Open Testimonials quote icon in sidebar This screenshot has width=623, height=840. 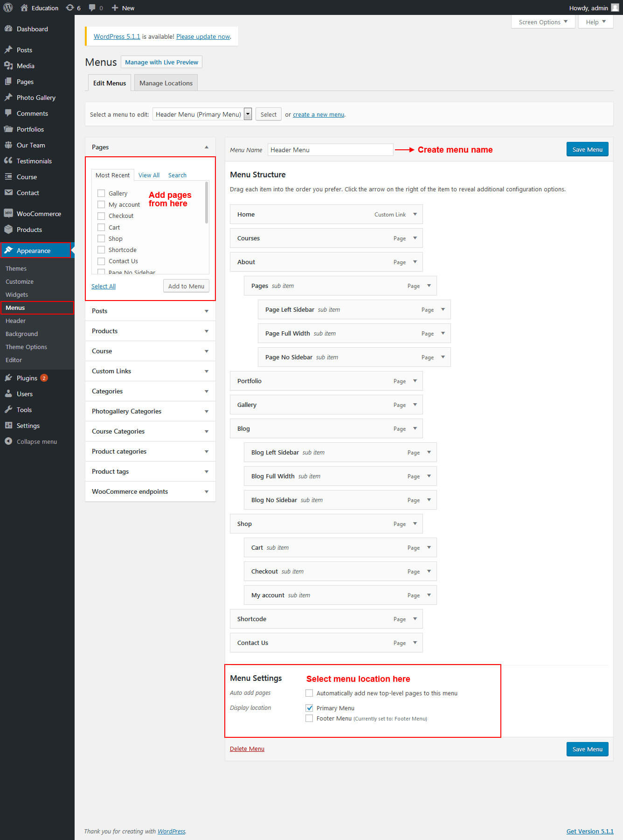pos(8,161)
